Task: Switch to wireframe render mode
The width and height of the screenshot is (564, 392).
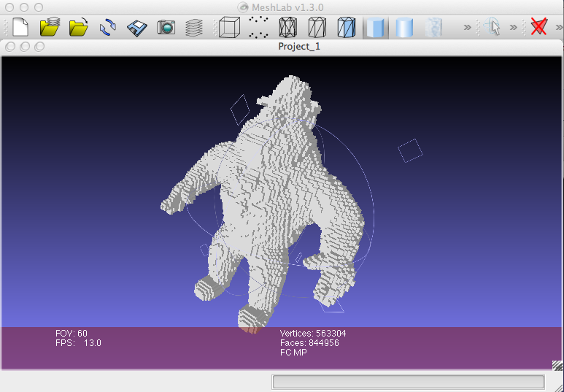Action: pyautogui.click(x=287, y=28)
